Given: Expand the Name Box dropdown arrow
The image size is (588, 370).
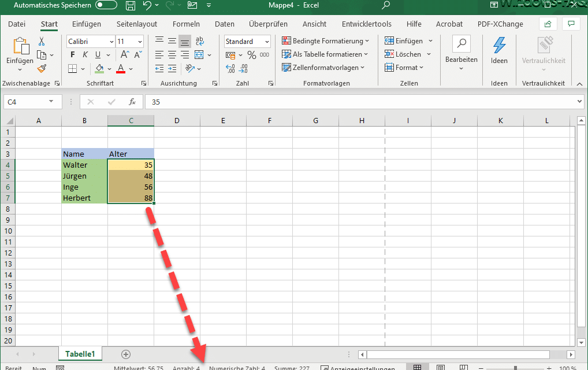Looking at the screenshot, I should pyautogui.click(x=51, y=102).
